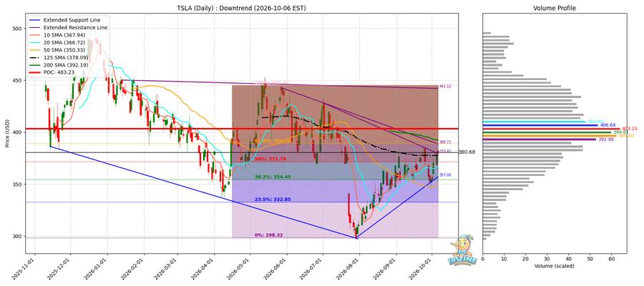Click the Price (USD) y-axis label
The width and height of the screenshot is (644, 286).
point(8,133)
